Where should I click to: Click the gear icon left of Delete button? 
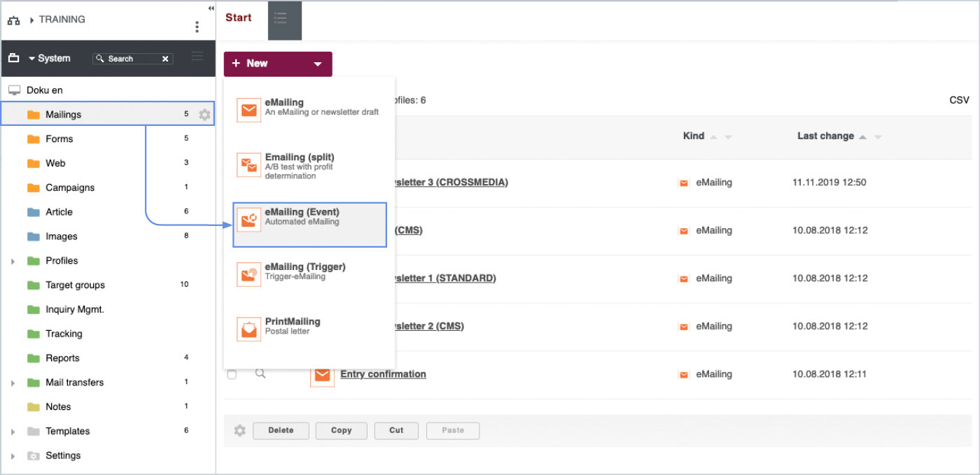pos(240,430)
